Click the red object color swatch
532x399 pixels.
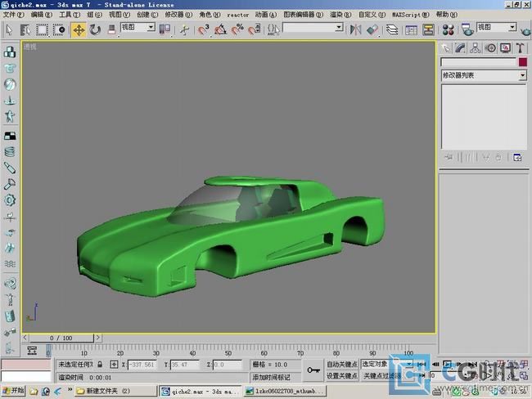(x=523, y=62)
